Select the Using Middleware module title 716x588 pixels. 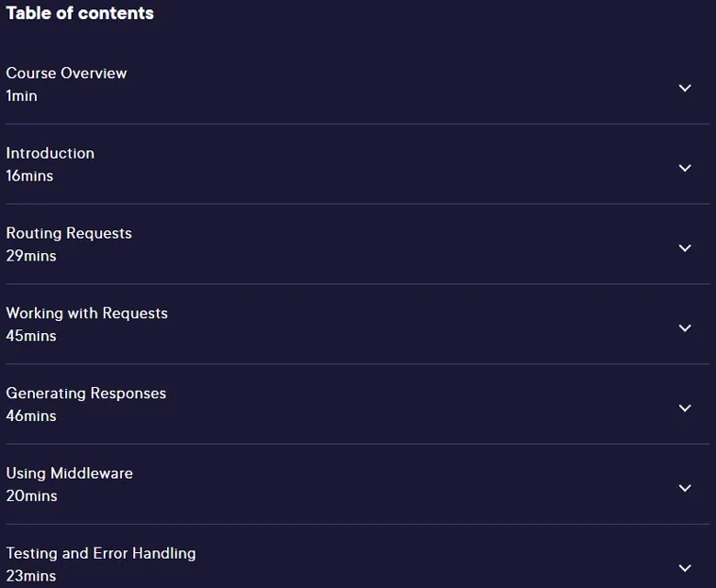[70, 473]
